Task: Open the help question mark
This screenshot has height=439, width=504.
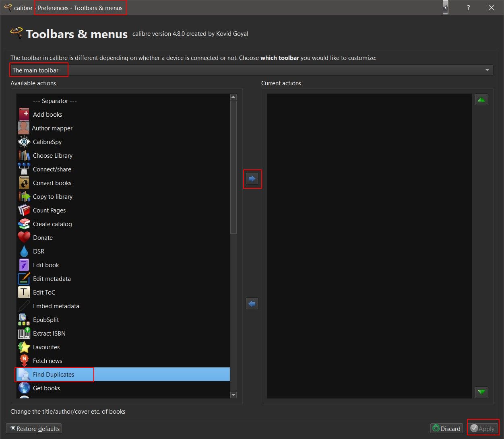Action: 468,8
